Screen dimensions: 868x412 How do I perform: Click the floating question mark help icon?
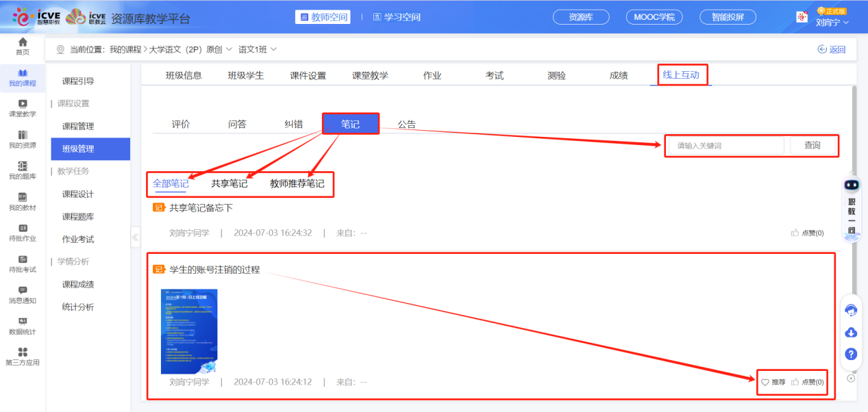850,355
